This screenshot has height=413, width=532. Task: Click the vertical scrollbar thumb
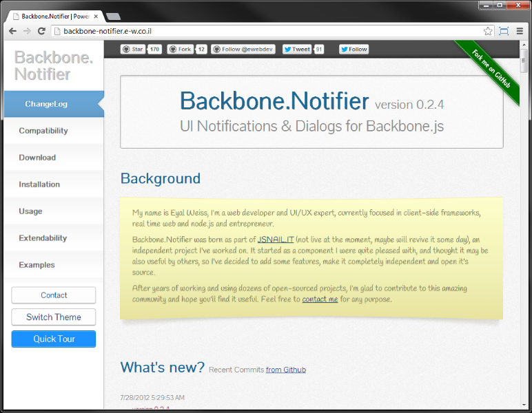524,61
